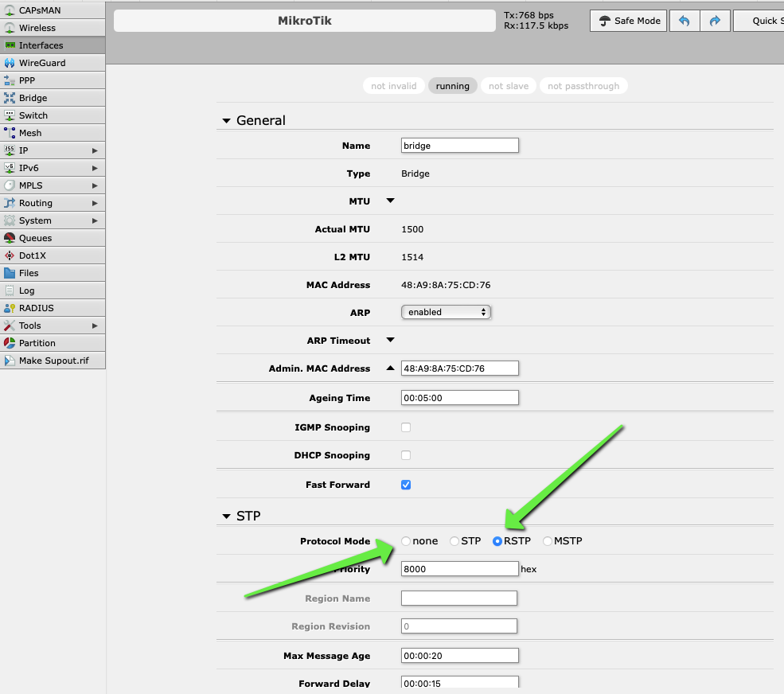Image resolution: width=784 pixels, height=694 pixels.
Task: Expand the Routing submenu arrow
Action: (95, 203)
